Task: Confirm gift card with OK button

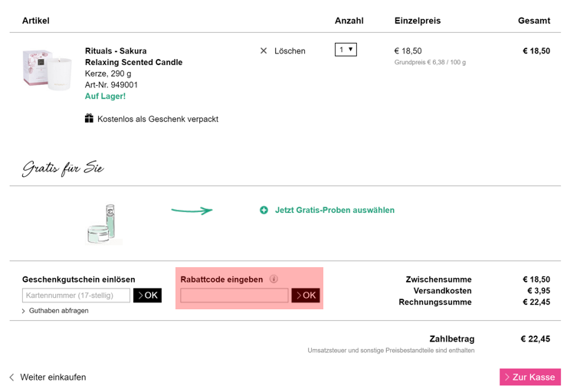Action: click(x=147, y=296)
